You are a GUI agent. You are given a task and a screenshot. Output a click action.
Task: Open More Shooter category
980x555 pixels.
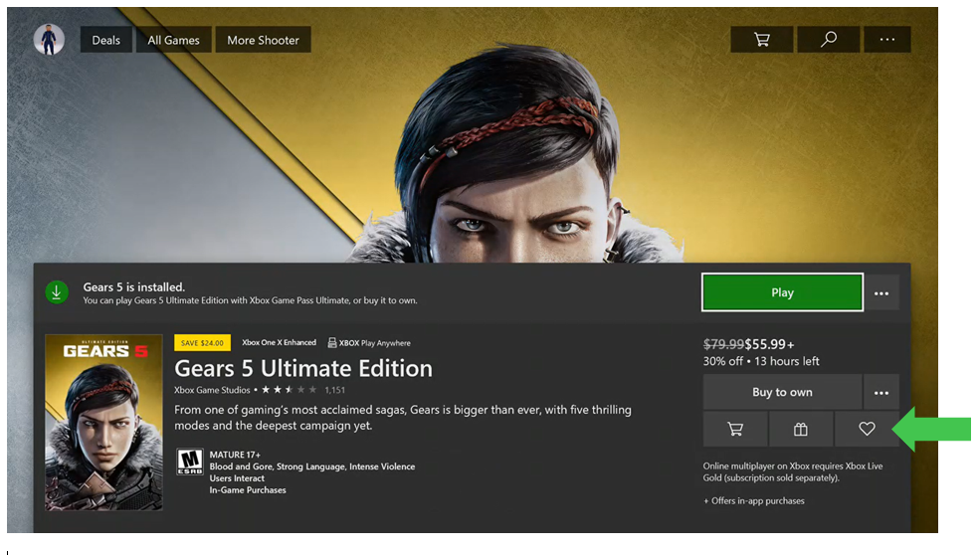tap(263, 40)
